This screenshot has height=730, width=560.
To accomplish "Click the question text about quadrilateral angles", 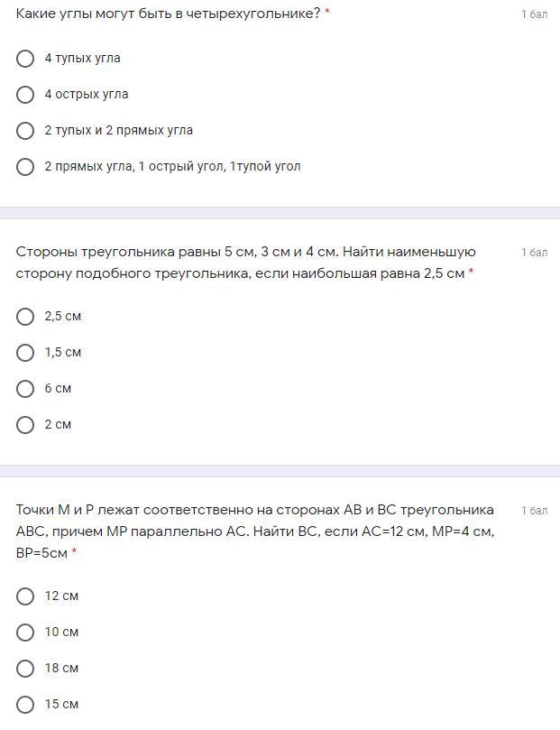I will click(168, 14).
